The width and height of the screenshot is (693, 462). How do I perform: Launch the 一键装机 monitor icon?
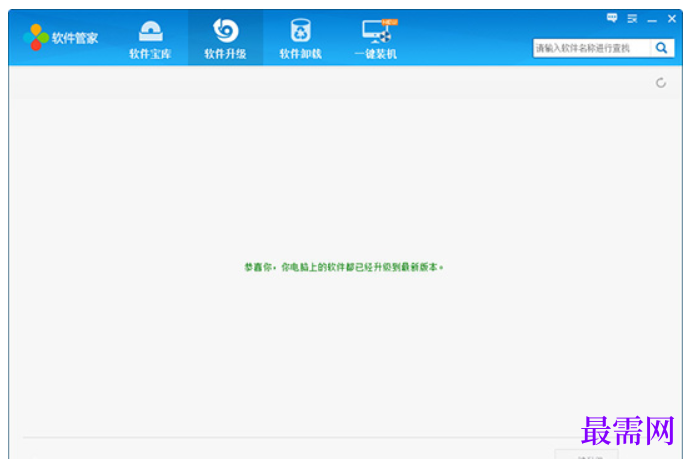pyautogui.click(x=376, y=31)
